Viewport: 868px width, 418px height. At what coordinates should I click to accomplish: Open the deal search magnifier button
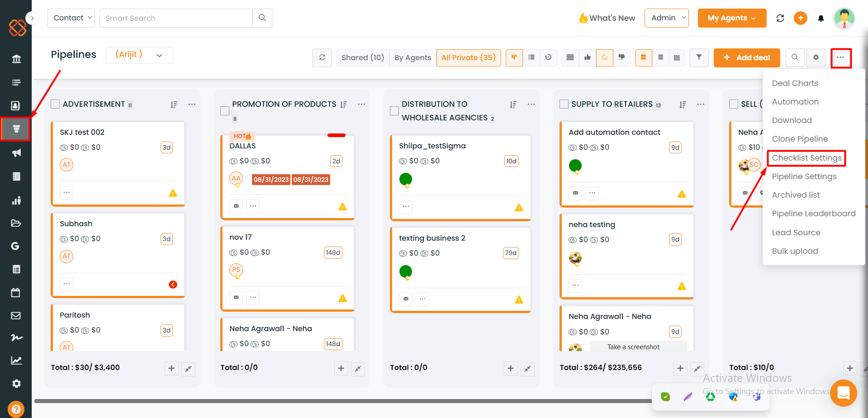tap(795, 57)
